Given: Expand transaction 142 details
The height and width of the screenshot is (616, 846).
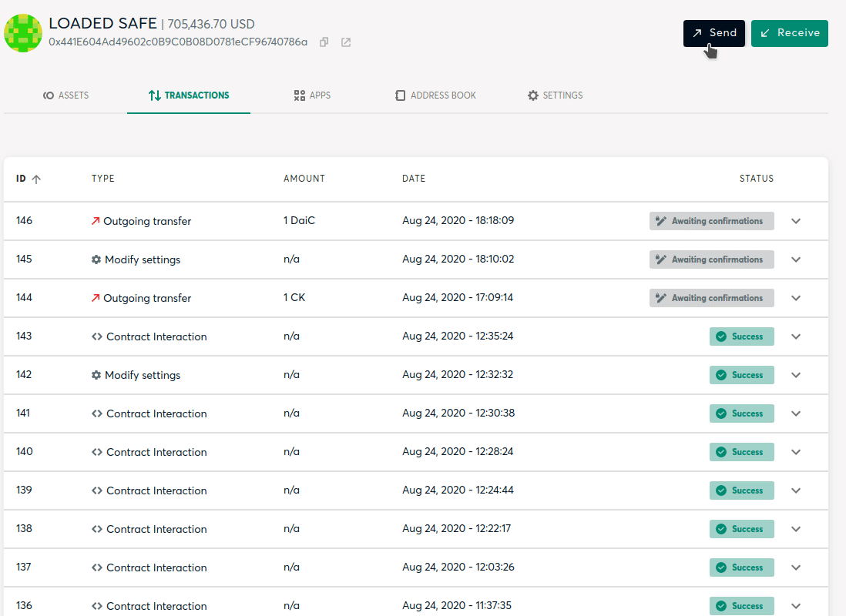Looking at the screenshot, I should coord(796,376).
